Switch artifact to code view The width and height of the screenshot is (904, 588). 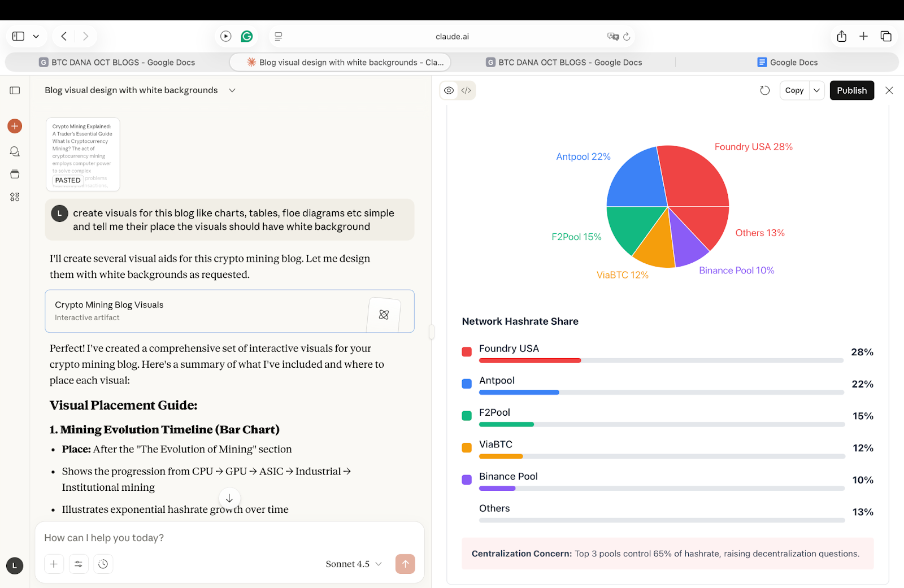click(466, 90)
